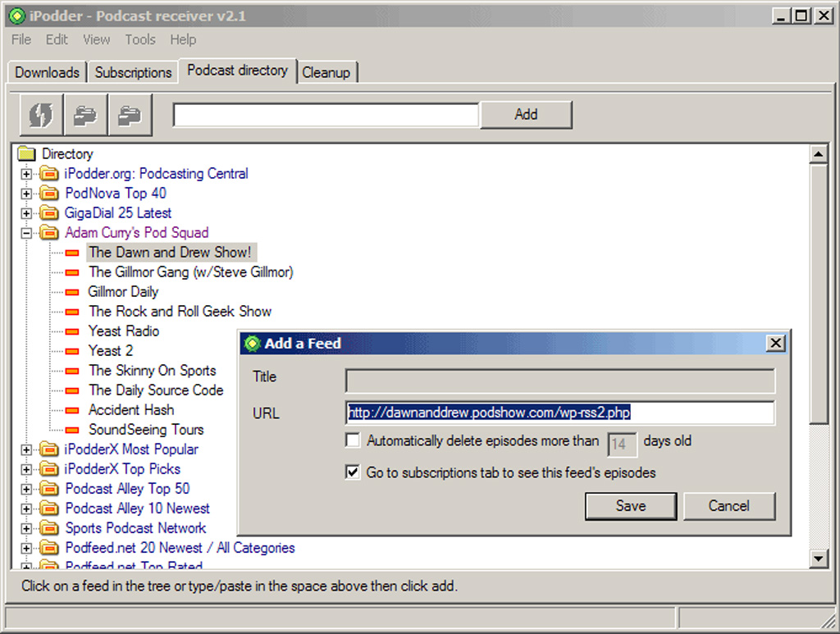Click the rightmost folder toolbar icon

click(x=130, y=115)
